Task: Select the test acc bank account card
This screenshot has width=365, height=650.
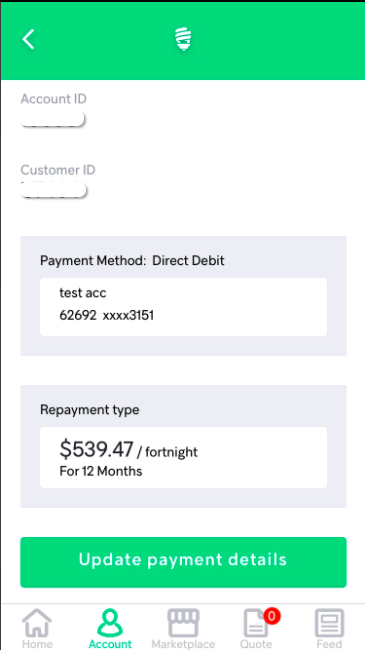Action: (x=183, y=307)
